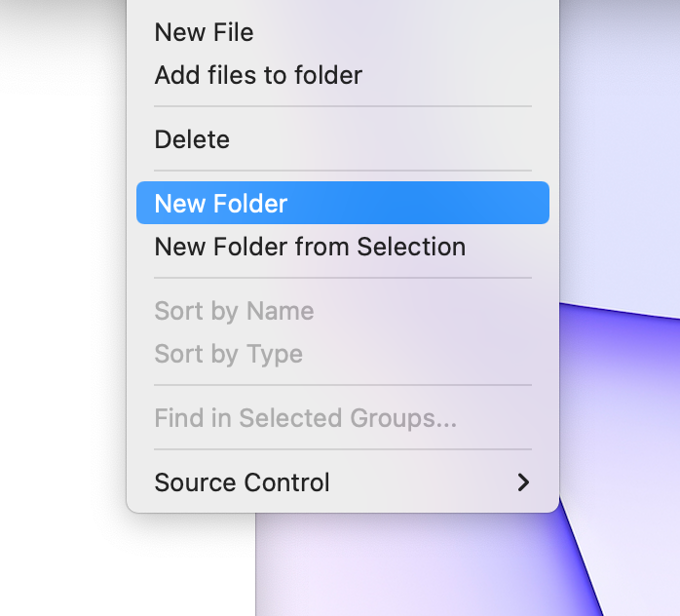The height and width of the screenshot is (616, 680).
Task: Remove the item using Delete
Action: tap(192, 139)
